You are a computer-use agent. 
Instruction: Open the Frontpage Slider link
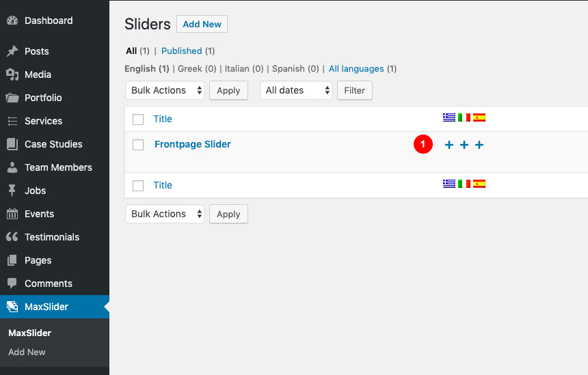(193, 144)
